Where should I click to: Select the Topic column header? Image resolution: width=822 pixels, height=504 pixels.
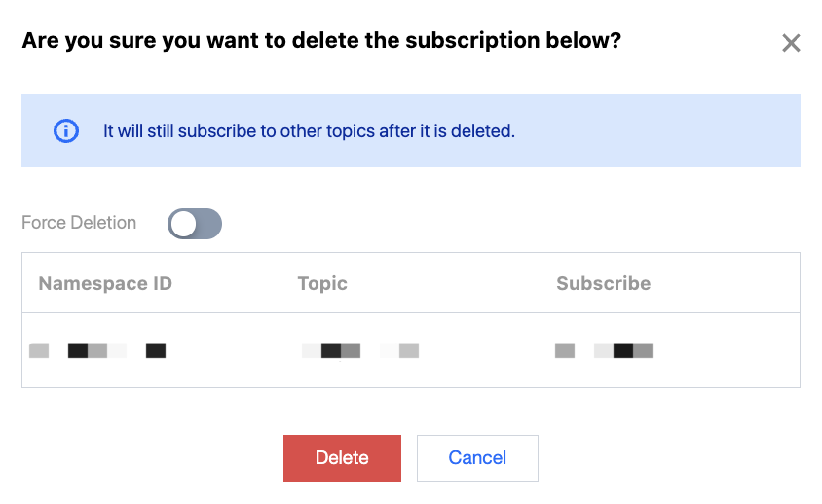pyautogui.click(x=322, y=284)
